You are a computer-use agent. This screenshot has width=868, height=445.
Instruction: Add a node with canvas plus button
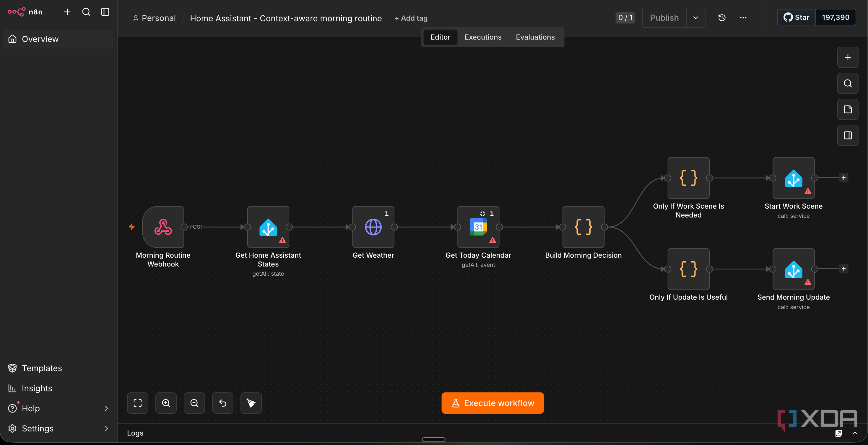point(848,57)
